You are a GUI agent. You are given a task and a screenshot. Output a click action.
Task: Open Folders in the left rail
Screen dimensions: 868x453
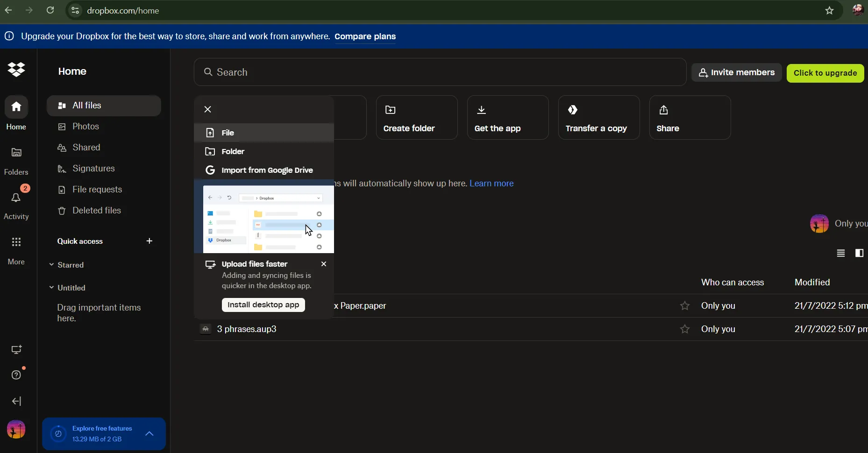[x=16, y=160]
